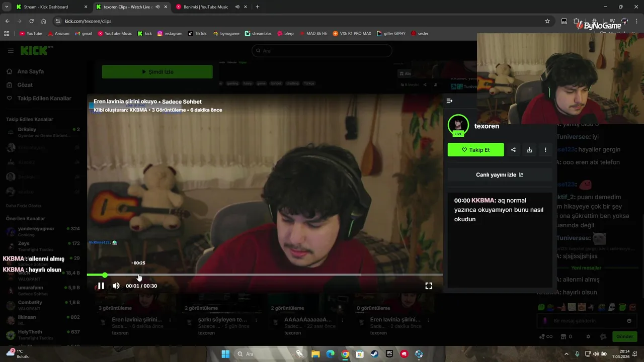View site information icon in address bar
644x362 pixels.
[58, 21]
